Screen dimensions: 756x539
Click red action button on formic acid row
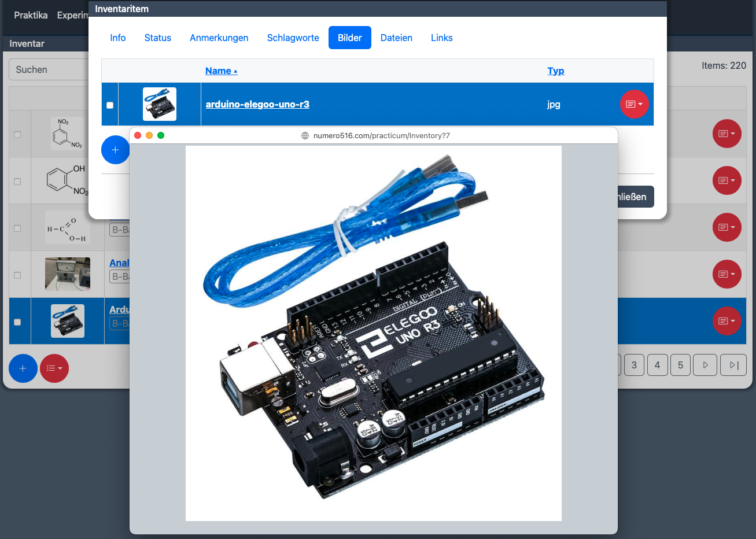[x=727, y=227]
